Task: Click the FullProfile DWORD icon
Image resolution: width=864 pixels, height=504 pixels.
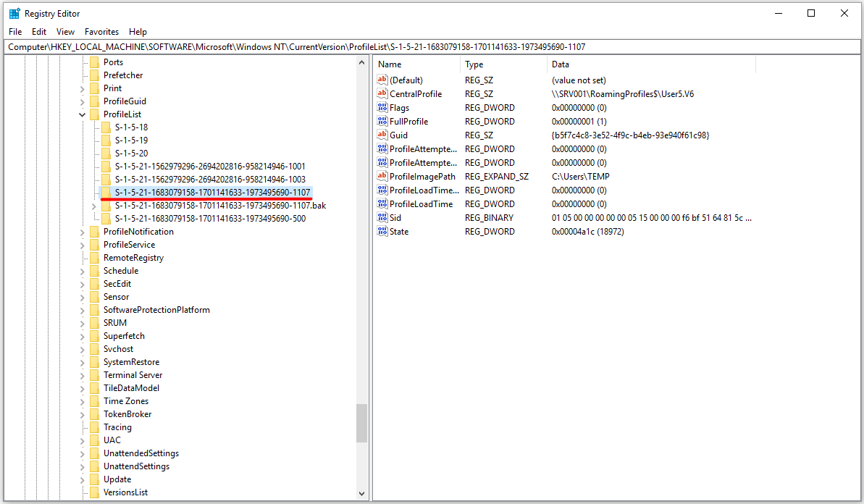Action: coord(382,121)
